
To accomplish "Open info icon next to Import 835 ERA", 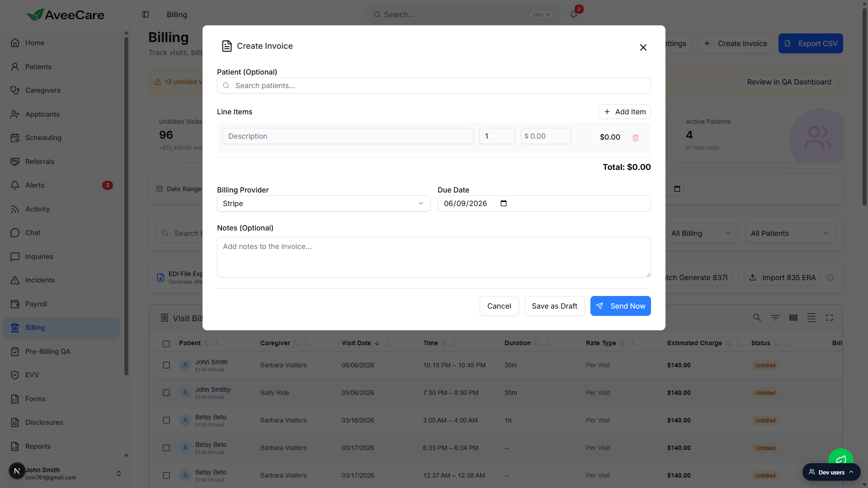I will pyautogui.click(x=830, y=277).
